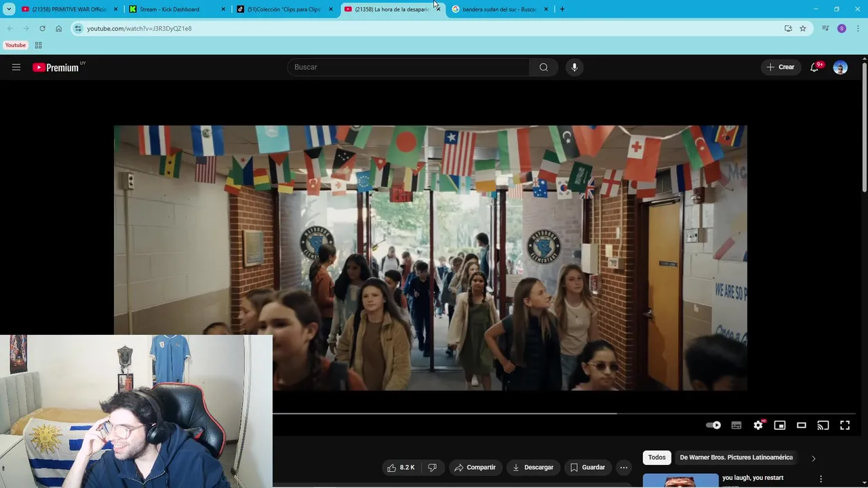868x488 pixels.
Task: Open more actions ellipsis under video
Action: tap(624, 468)
